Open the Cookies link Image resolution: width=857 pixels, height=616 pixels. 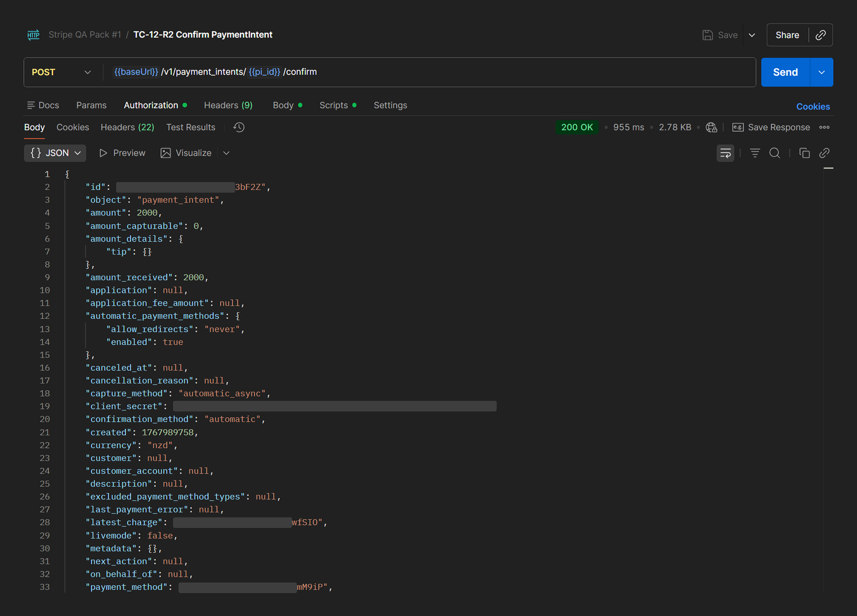coord(813,106)
